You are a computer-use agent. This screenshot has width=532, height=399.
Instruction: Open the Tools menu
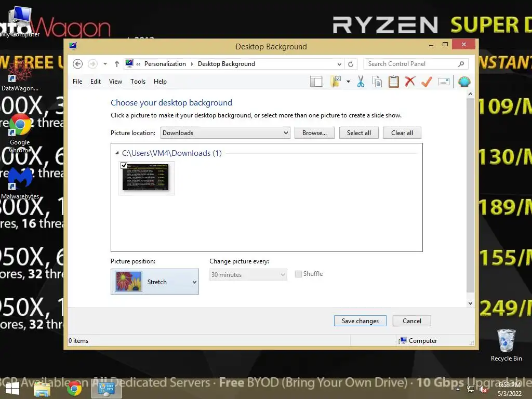point(138,82)
